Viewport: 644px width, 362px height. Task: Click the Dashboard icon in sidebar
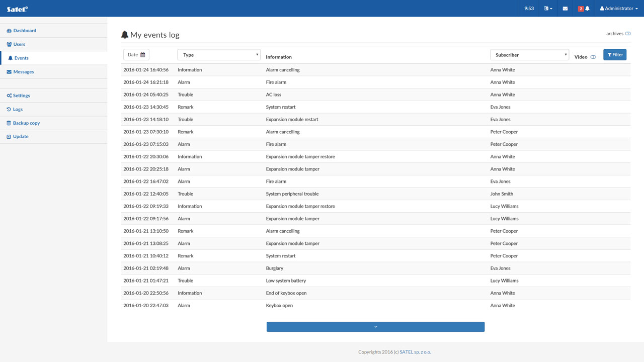(x=9, y=31)
